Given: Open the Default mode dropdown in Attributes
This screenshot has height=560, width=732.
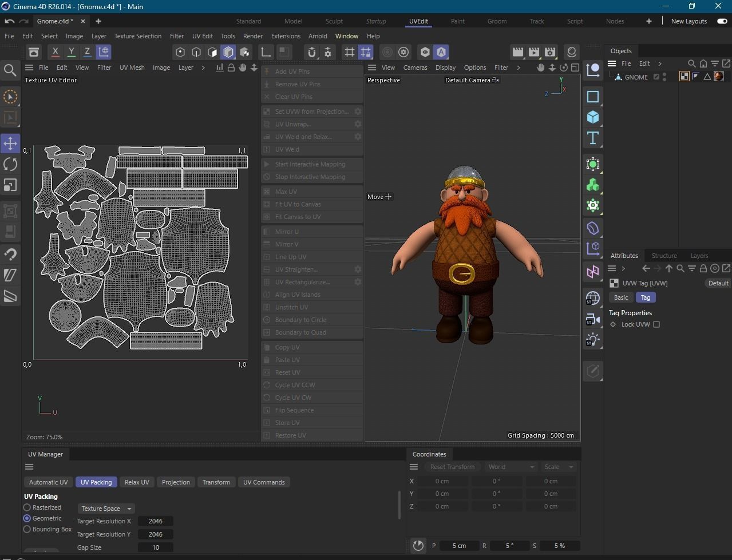Looking at the screenshot, I should [x=718, y=283].
